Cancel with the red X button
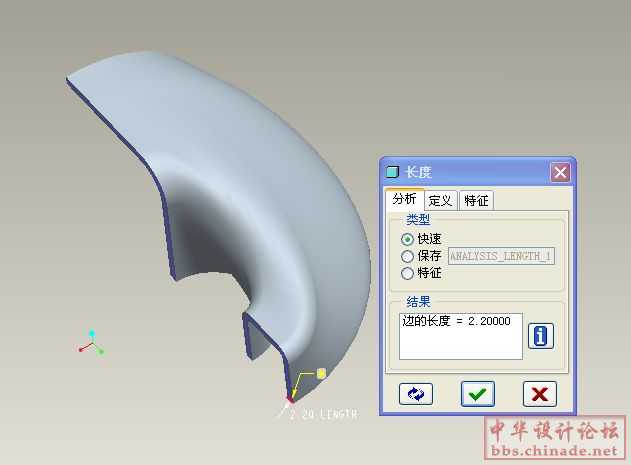 pyautogui.click(x=540, y=394)
